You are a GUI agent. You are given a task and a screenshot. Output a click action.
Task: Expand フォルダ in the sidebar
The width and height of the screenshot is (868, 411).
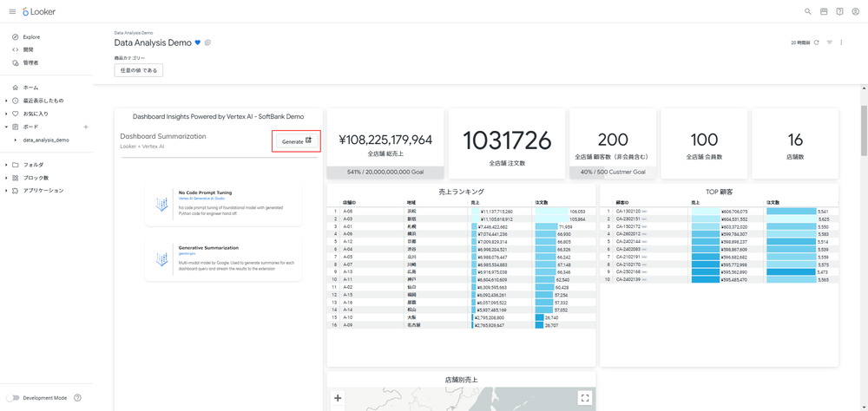(6, 165)
